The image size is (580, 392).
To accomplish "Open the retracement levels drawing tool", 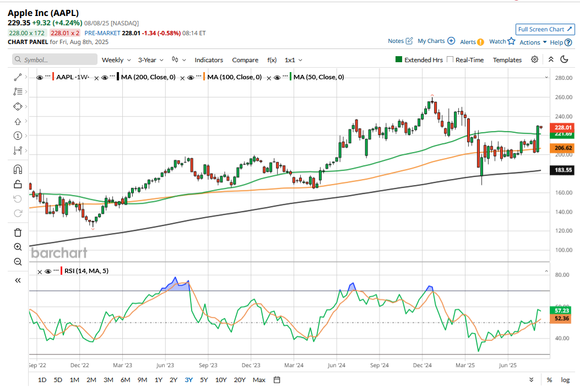I will pos(18,92).
